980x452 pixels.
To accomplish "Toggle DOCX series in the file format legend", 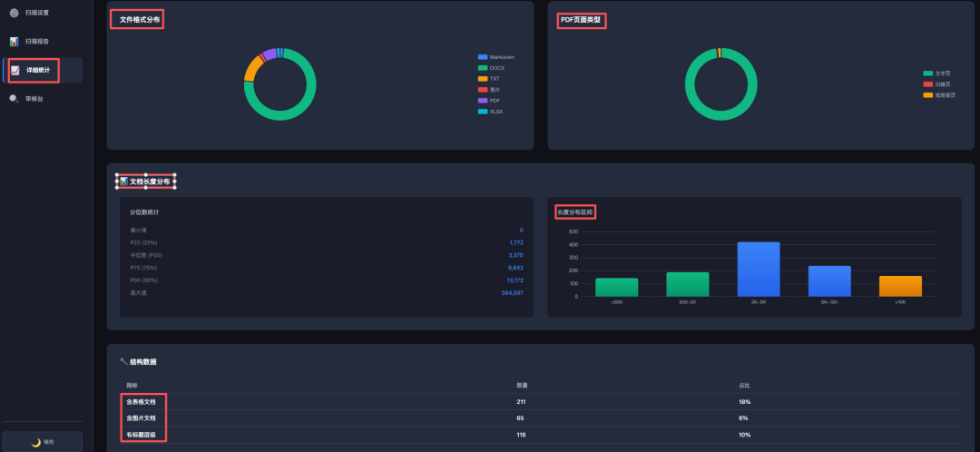I will pos(491,67).
